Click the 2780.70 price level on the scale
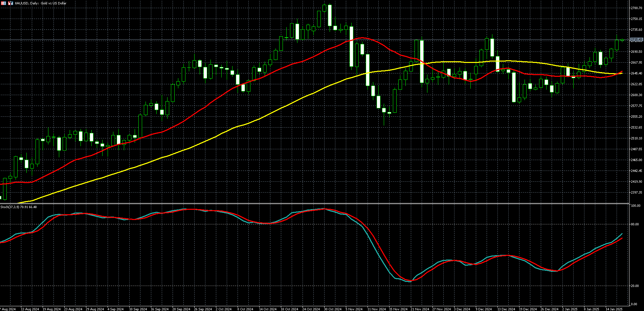This screenshot has height=311, width=644. [x=637, y=8]
